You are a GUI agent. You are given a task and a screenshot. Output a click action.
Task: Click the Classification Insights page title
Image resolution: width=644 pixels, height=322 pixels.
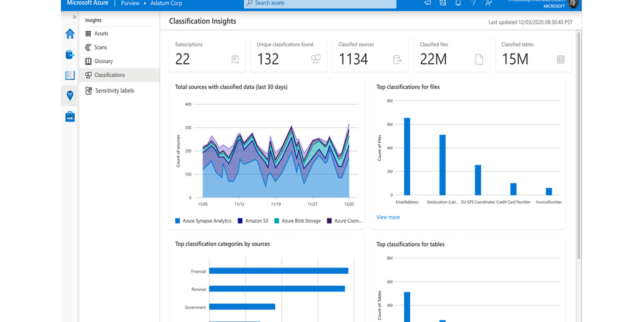pos(202,21)
